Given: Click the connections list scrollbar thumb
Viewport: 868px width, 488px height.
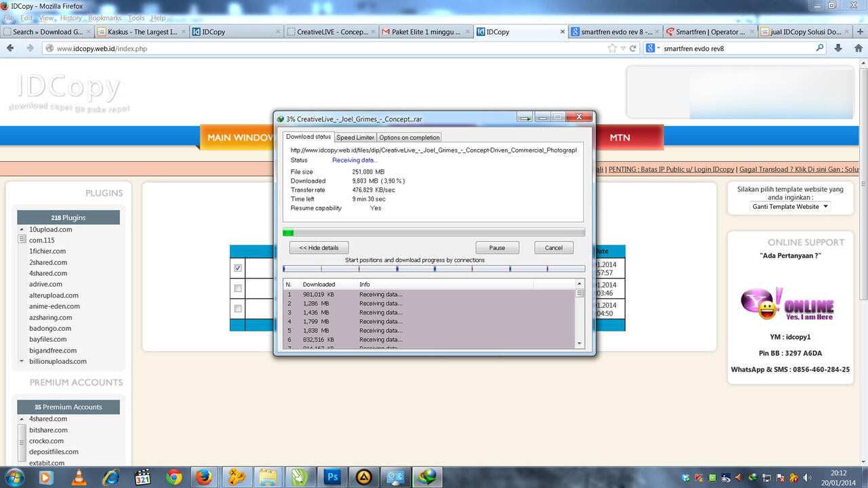Looking at the screenshot, I should click(x=580, y=293).
